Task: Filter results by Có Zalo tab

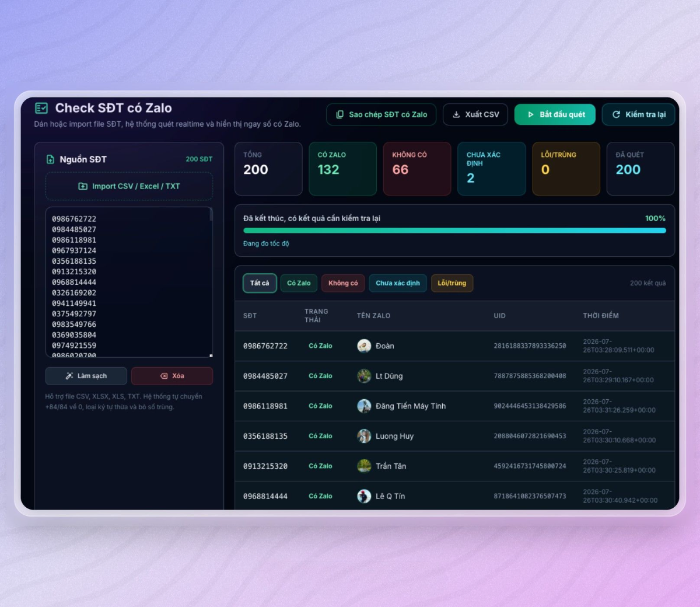Action: coord(299,283)
